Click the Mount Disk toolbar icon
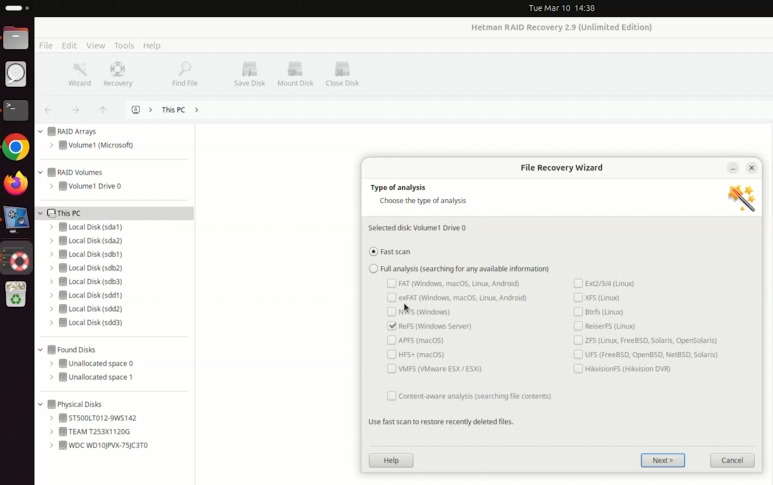This screenshot has height=485, width=773. click(295, 74)
